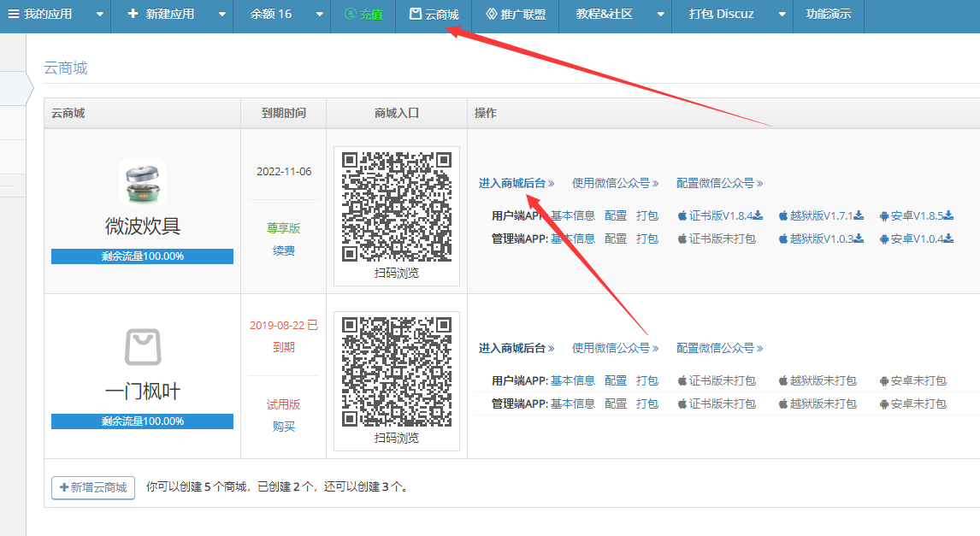Viewport: 980px width, 536px height.
Task: Click the 新增云商城 button
Action: pos(93,487)
